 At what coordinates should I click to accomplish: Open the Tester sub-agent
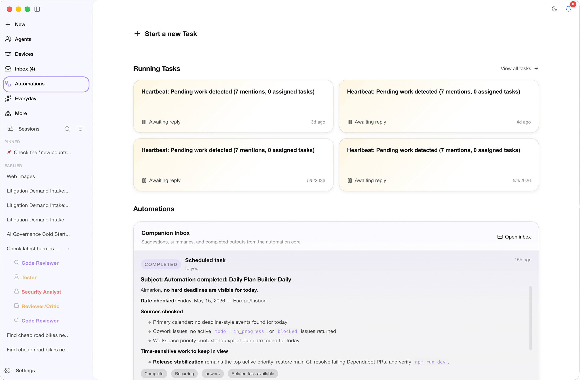coord(29,277)
